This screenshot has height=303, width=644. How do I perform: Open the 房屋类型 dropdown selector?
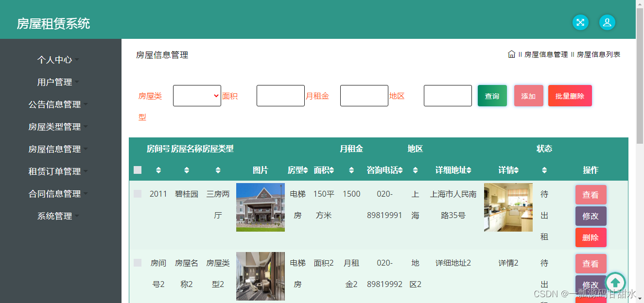tap(197, 96)
